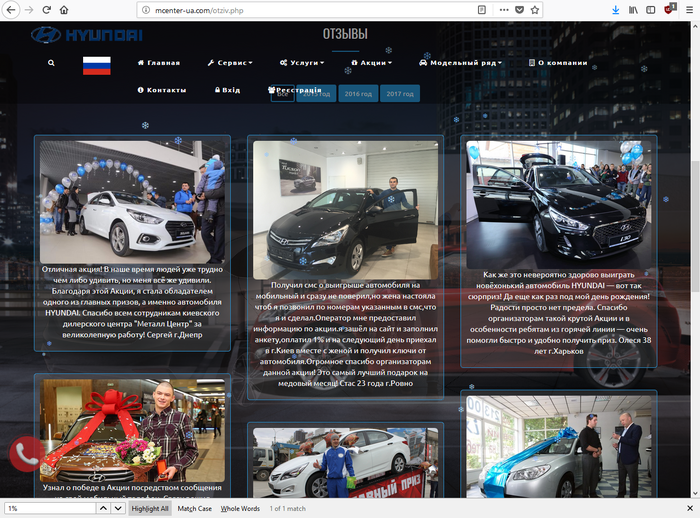Open the Firefox hamburger menu

688,9
